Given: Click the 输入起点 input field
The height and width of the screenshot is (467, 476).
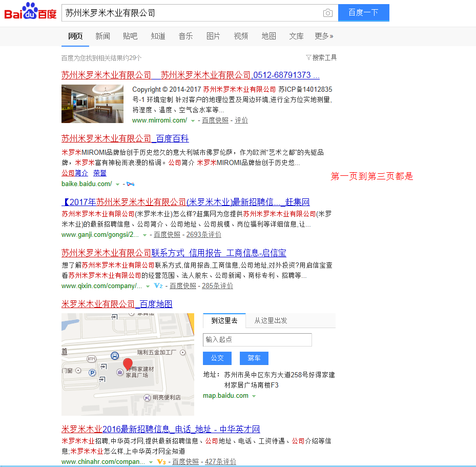Looking at the screenshot, I should click(257, 339).
